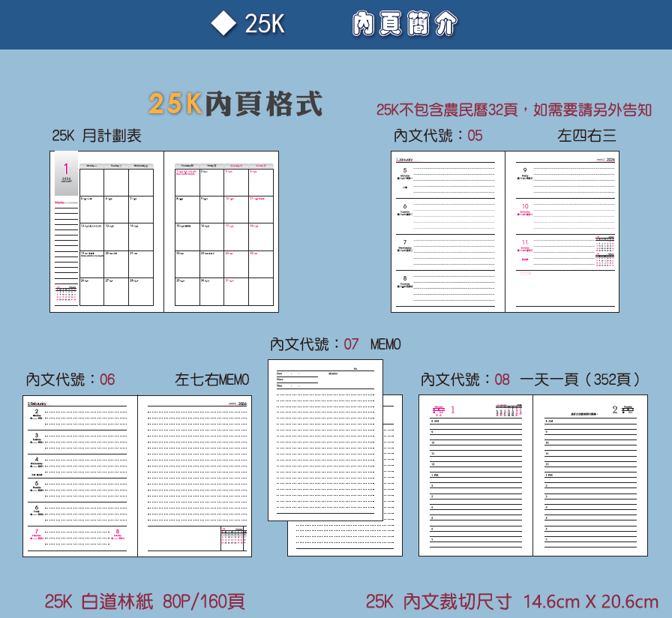Open the front MEMO page thumbnail

point(325,440)
